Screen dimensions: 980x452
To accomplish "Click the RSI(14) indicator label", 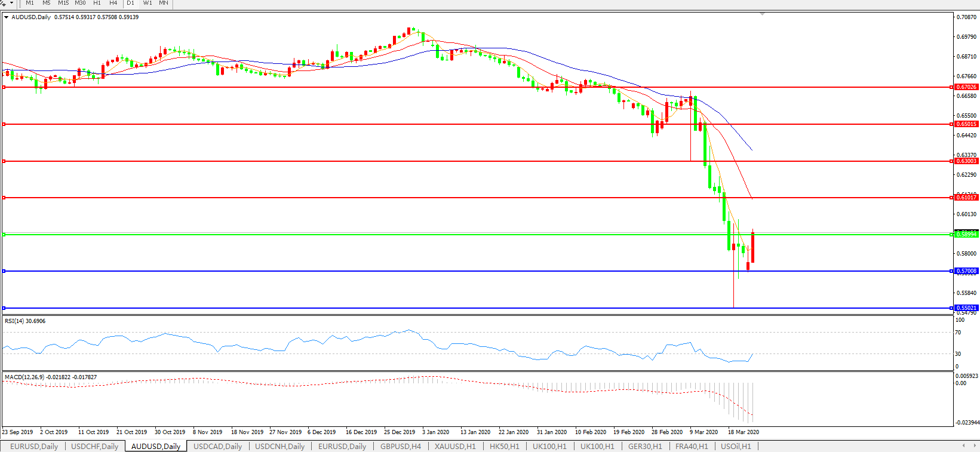I will (24, 321).
